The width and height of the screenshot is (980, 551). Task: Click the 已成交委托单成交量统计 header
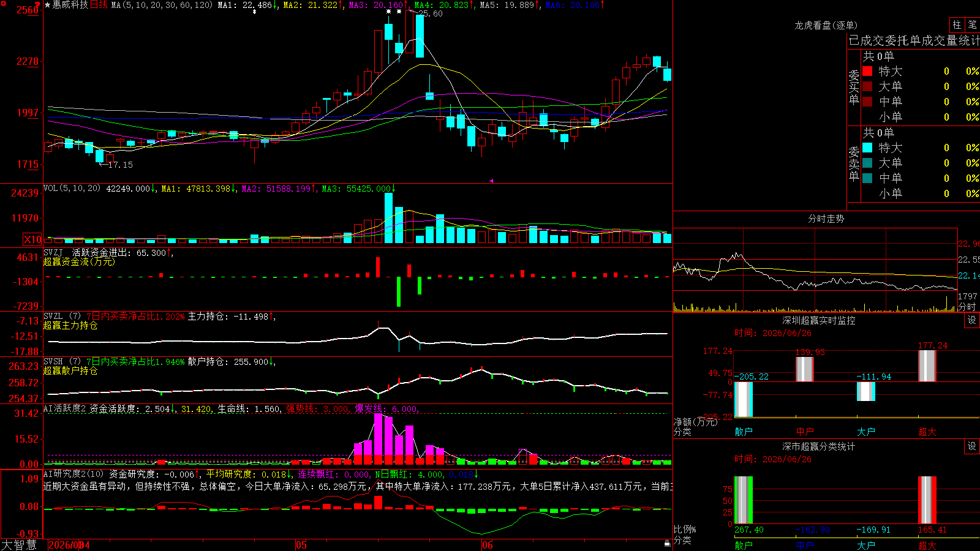coord(914,40)
